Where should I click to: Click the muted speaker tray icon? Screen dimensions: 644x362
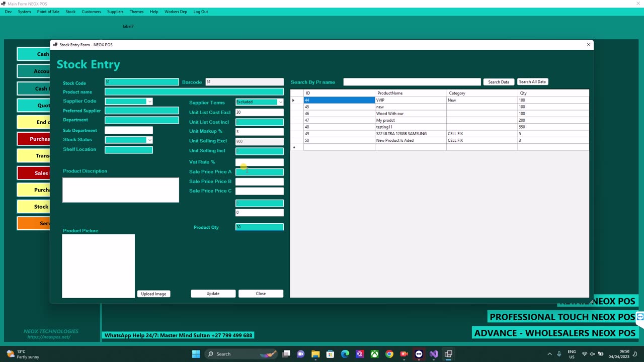[592, 354]
